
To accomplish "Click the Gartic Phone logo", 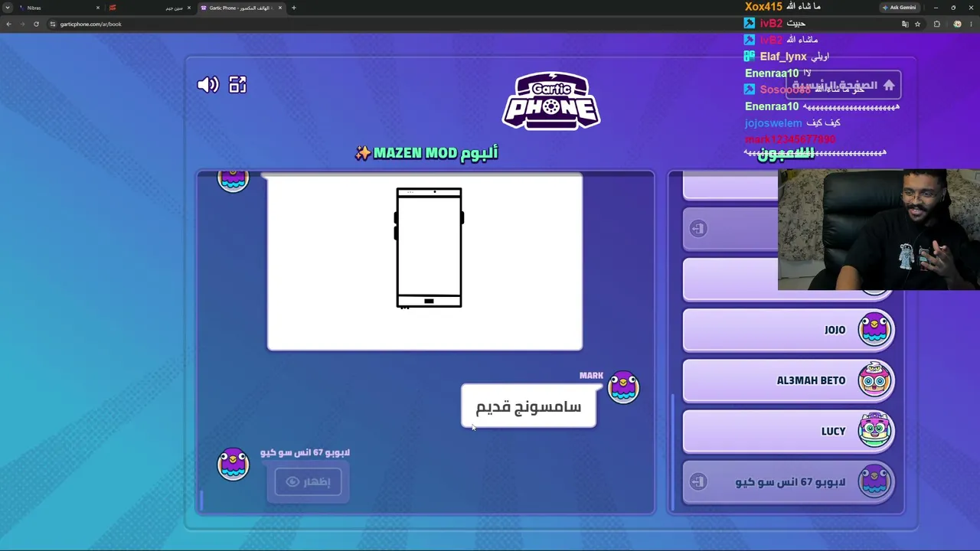I will point(551,101).
